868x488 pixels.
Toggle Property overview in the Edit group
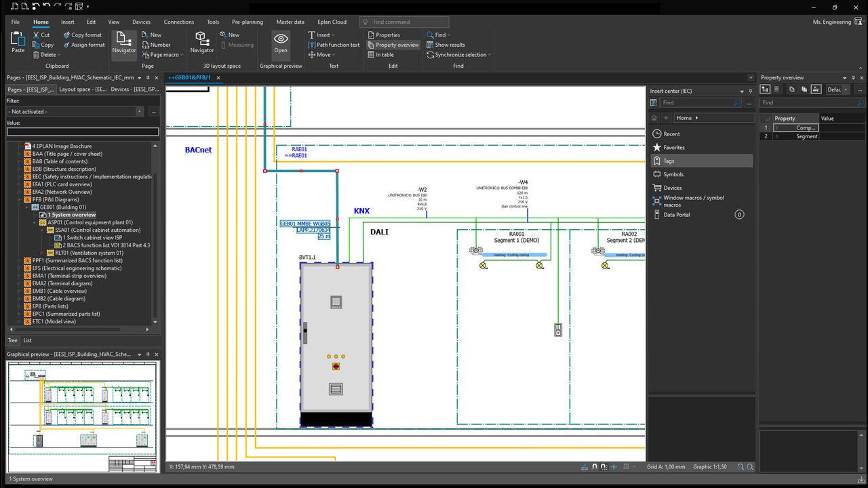(393, 45)
